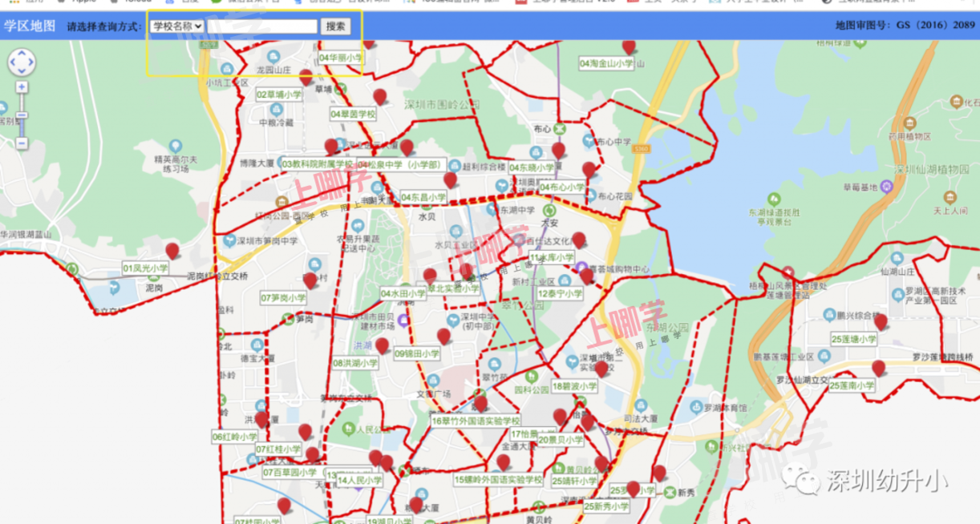Image resolution: width=980 pixels, height=524 pixels.
Task: Click the red pin above 04布心小学
Action: click(x=589, y=169)
